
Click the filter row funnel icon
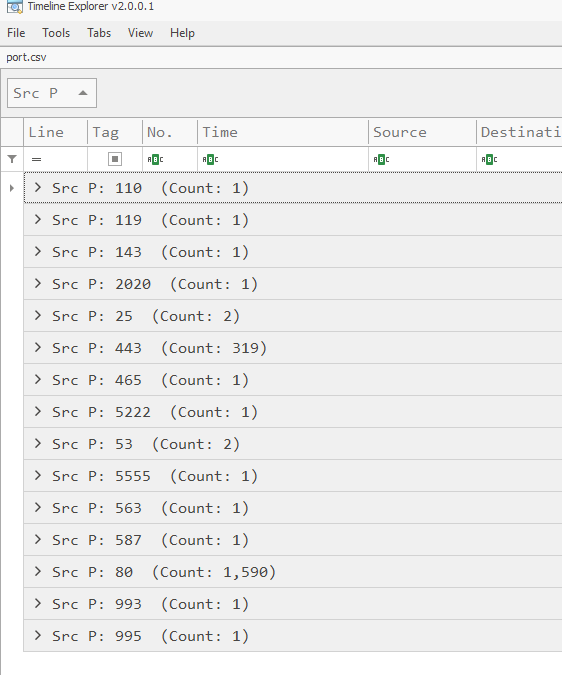(12, 159)
